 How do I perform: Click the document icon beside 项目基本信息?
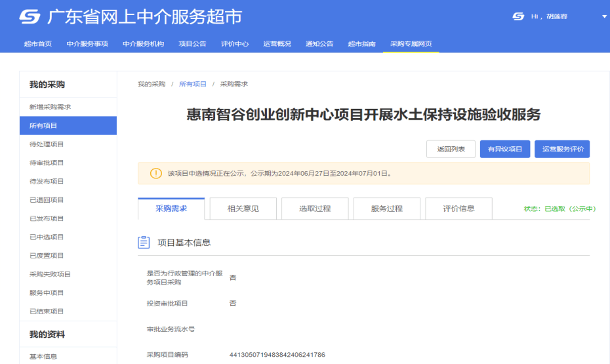coord(144,243)
